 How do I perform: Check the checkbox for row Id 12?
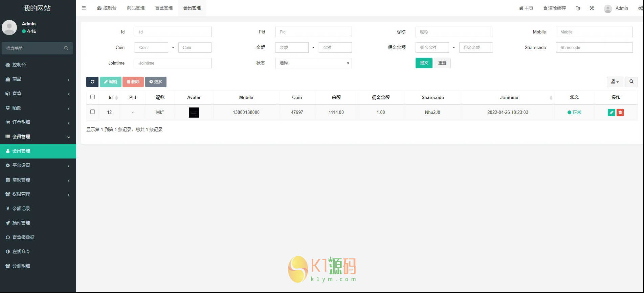coord(92,112)
